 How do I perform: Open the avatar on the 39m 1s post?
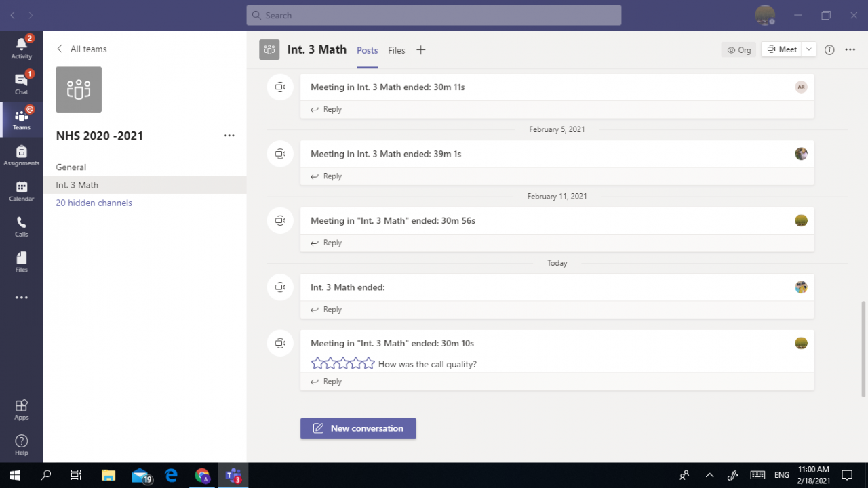click(x=801, y=154)
